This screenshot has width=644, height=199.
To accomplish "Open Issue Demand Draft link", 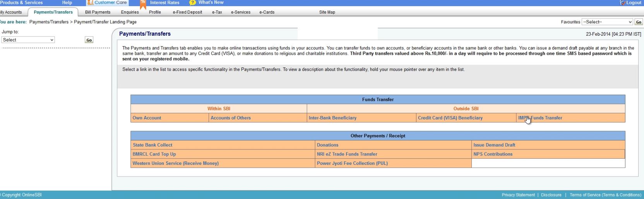I will (494, 145).
